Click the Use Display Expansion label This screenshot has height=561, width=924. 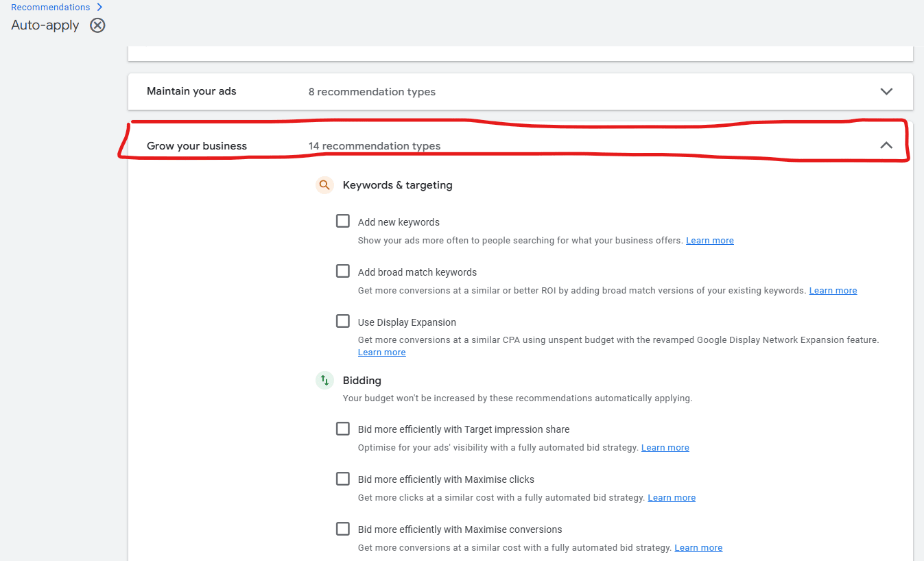coord(407,322)
